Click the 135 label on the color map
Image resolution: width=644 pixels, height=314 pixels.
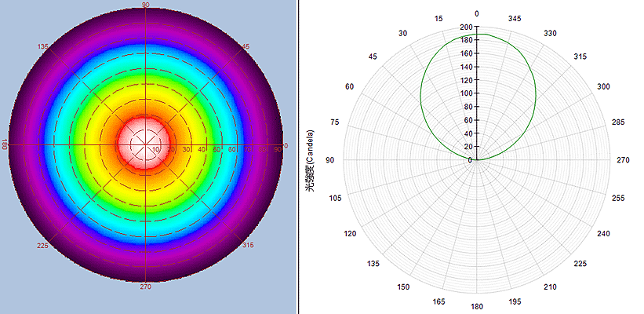click(43, 47)
